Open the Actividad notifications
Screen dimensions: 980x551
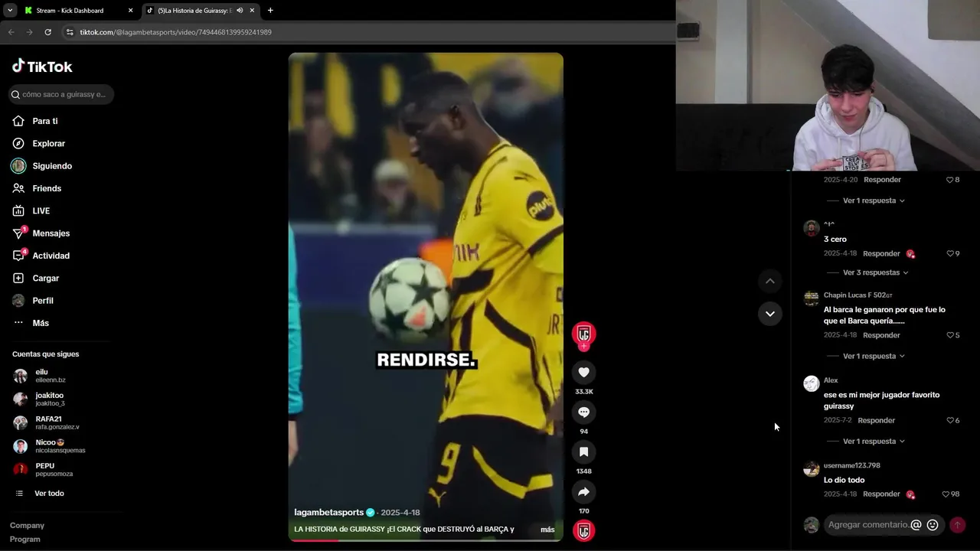tap(41, 256)
